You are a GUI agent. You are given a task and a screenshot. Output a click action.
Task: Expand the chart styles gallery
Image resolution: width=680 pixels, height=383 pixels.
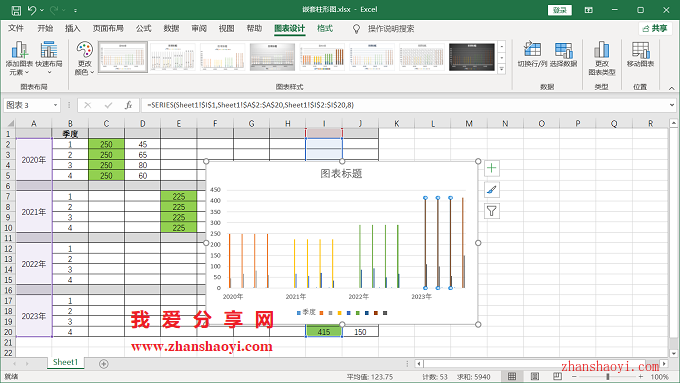point(502,69)
